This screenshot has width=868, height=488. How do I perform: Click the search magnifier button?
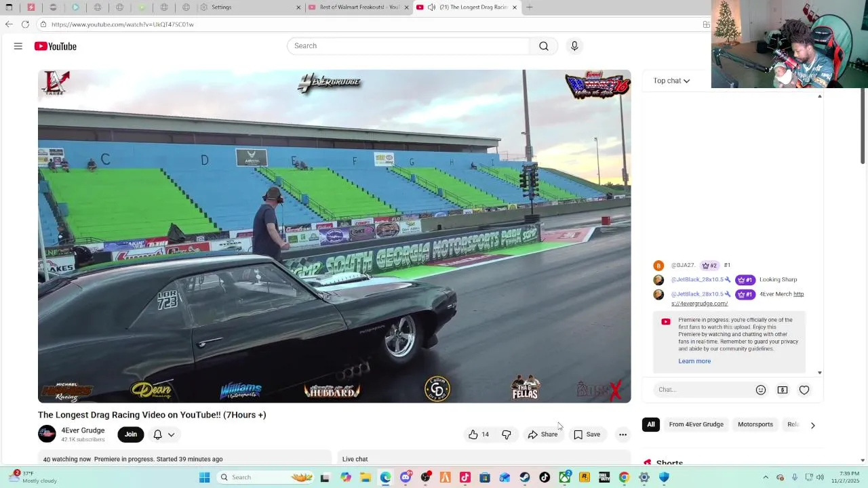pos(544,46)
